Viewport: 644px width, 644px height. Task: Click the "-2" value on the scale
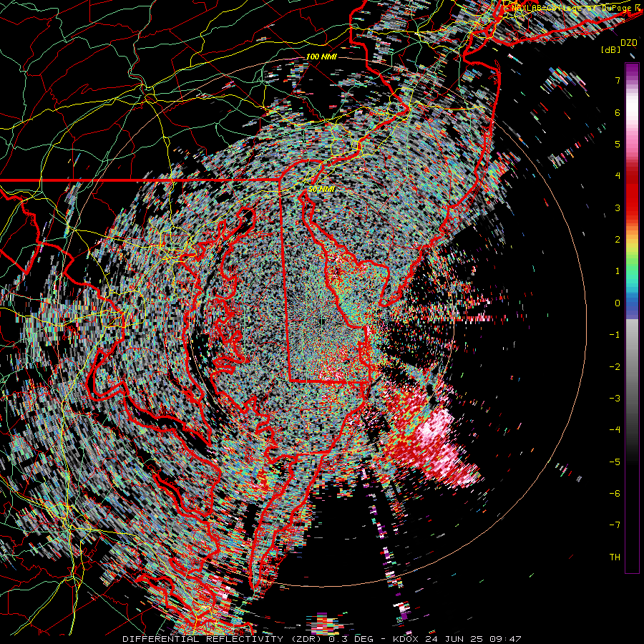[615, 367]
